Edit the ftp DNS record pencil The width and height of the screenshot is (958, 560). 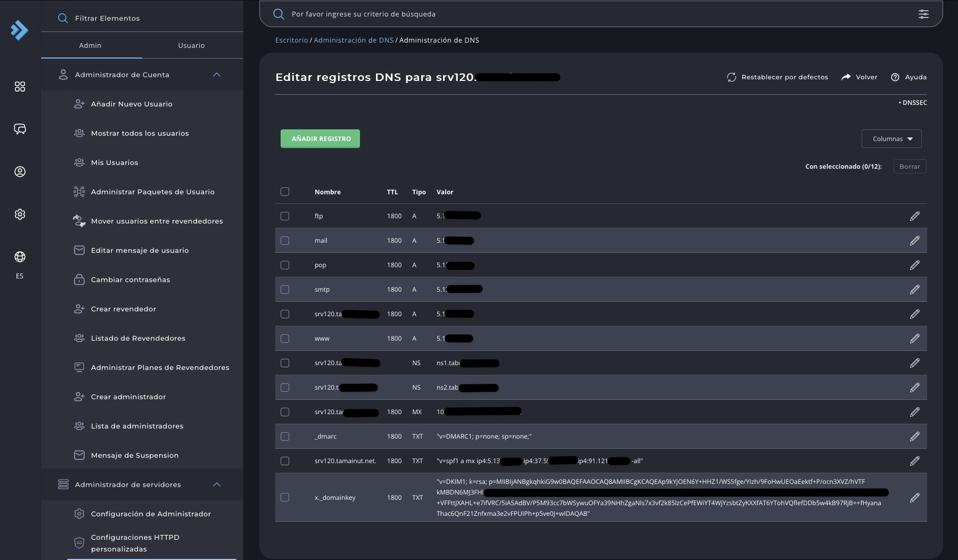click(914, 216)
